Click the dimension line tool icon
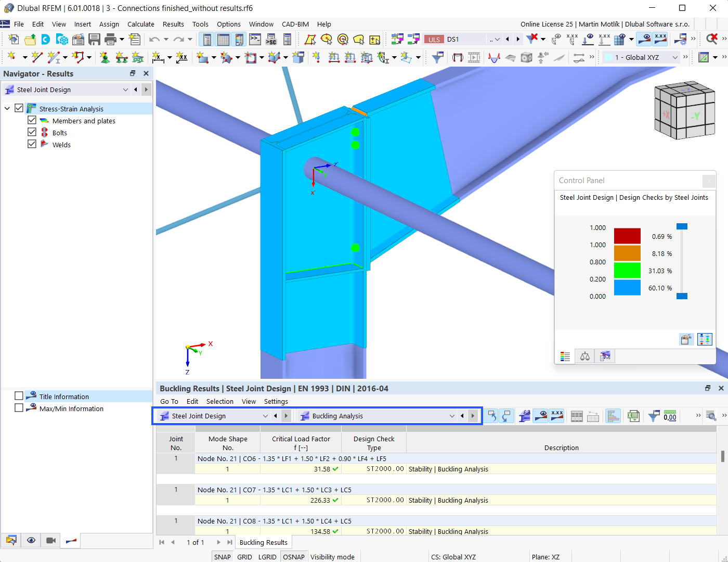728x562 pixels. tap(158, 57)
